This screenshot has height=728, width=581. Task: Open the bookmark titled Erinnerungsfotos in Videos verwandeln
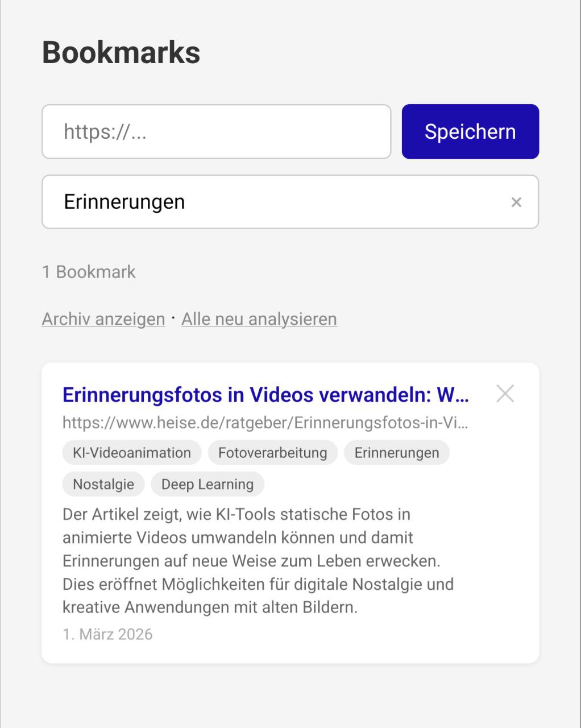pyautogui.click(x=266, y=395)
